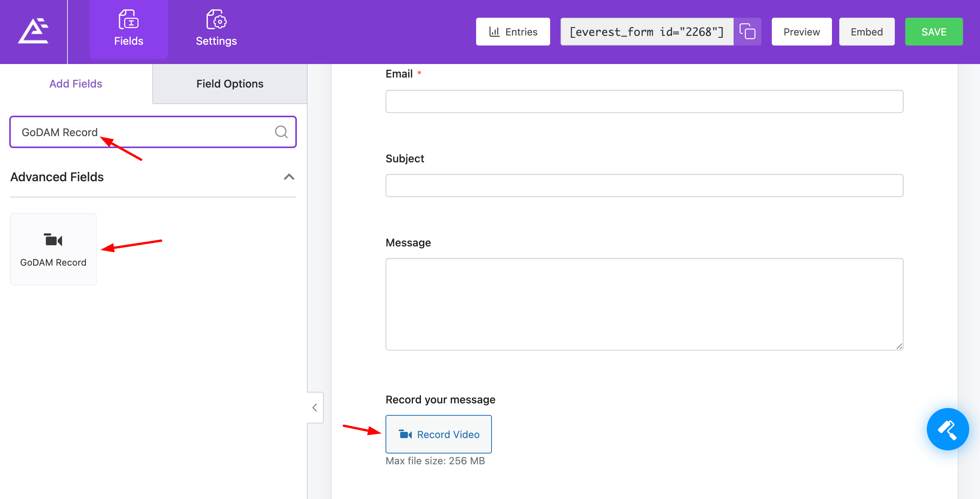
Task: Click the search magnifier icon
Action: click(x=281, y=132)
